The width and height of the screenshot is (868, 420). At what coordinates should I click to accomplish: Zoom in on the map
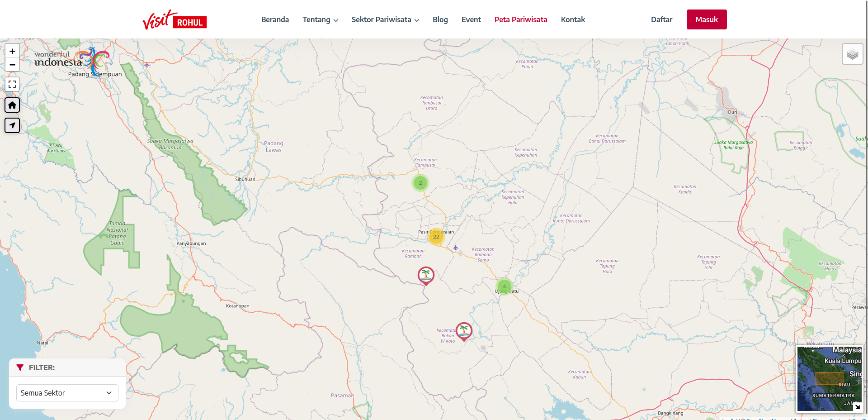12,51
